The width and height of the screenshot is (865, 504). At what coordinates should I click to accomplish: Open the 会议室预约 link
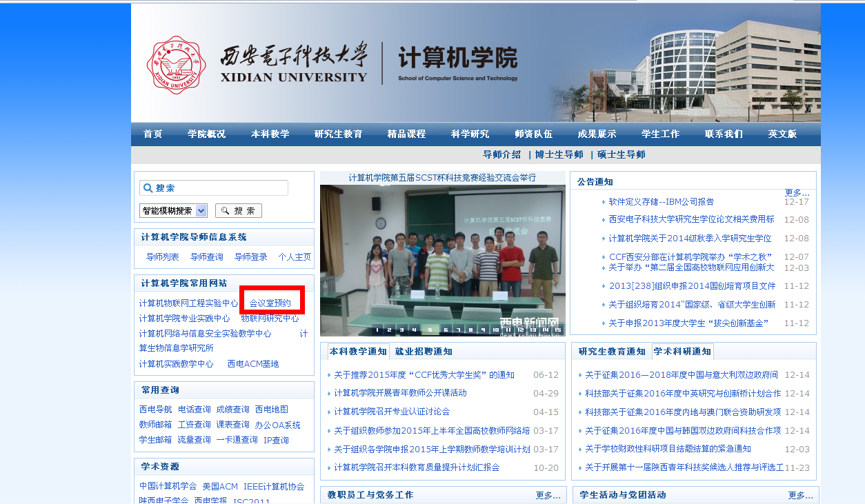pyautogui.click(x=270, y=303)
